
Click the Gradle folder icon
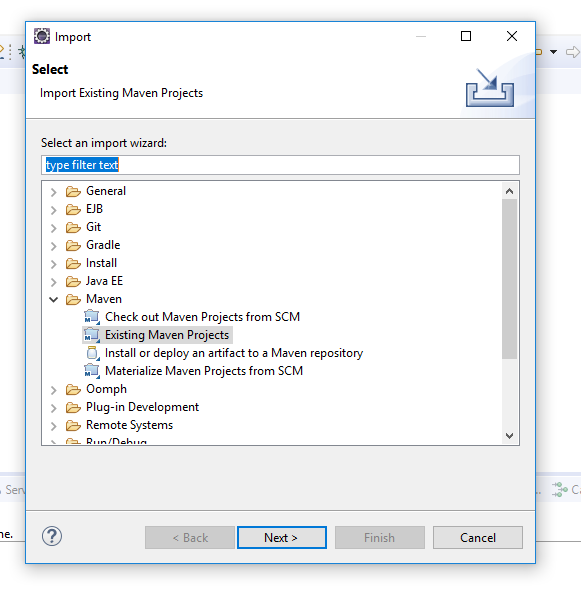coord(73,245)
